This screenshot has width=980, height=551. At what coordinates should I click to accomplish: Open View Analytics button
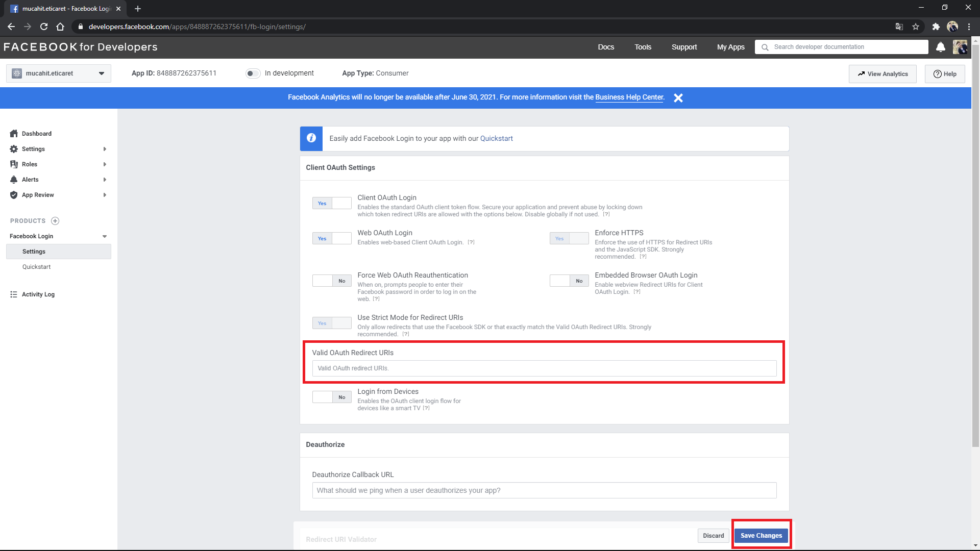coord(883,74)
